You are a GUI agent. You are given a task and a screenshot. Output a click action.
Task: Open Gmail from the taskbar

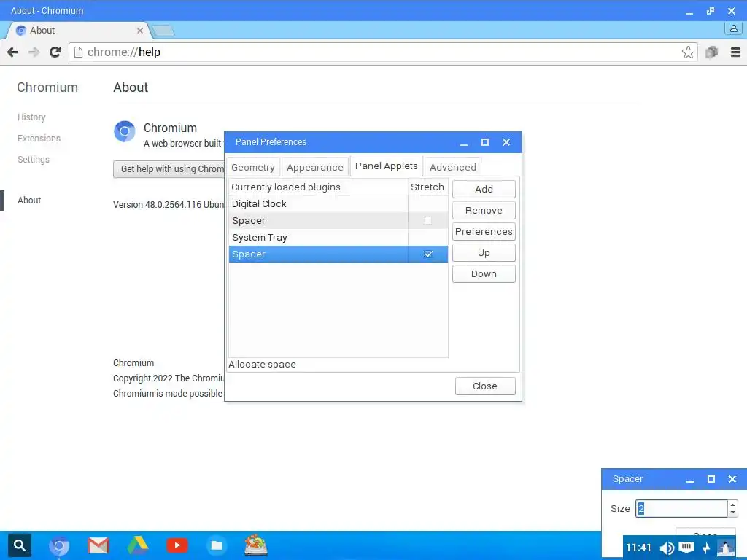pyautogui.click(x=98, y=545)
